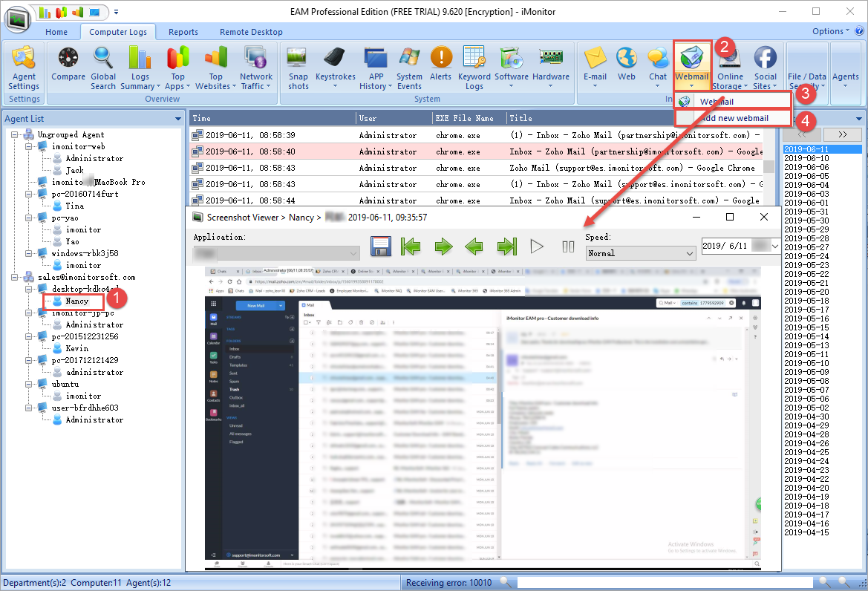Screen dimensions: 868x591
Task: Go to next screenshot with right arrow
Action: 443,246
